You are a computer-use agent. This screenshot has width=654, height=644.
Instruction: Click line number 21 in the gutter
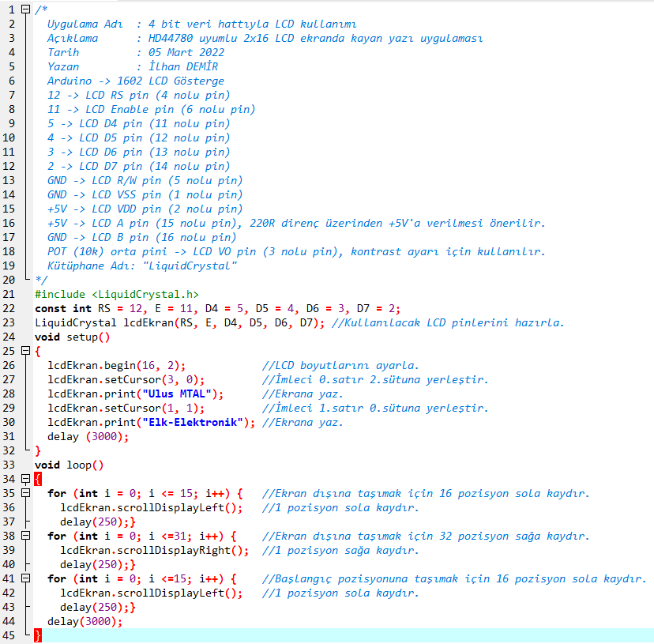pyautogui.click(x=9, y=294)
